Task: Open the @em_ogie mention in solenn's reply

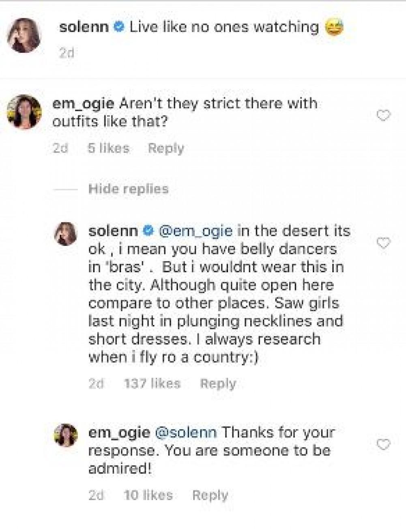Action: [197, 231]
